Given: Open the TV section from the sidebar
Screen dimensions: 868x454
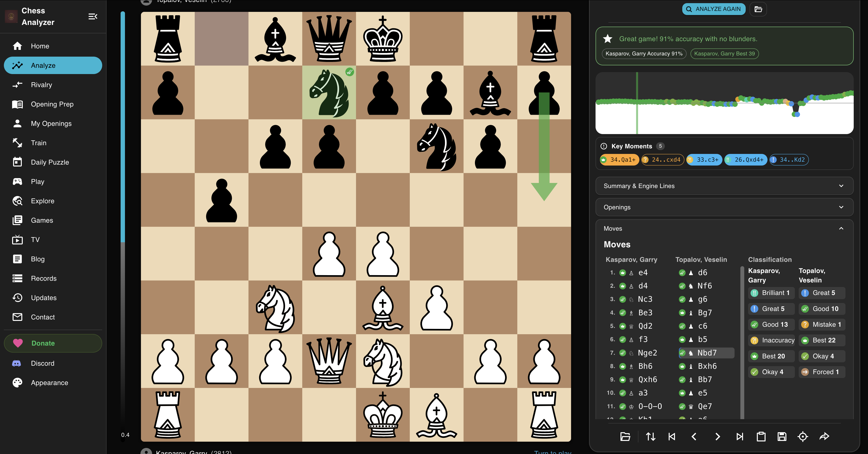Looking at the screenshot, I should (35, 239).
